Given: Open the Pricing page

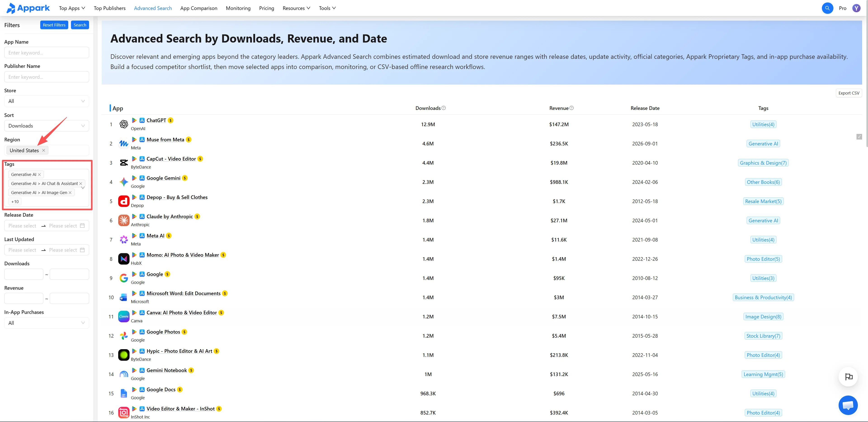Looking at the screenshot, I should pos(266,8).
